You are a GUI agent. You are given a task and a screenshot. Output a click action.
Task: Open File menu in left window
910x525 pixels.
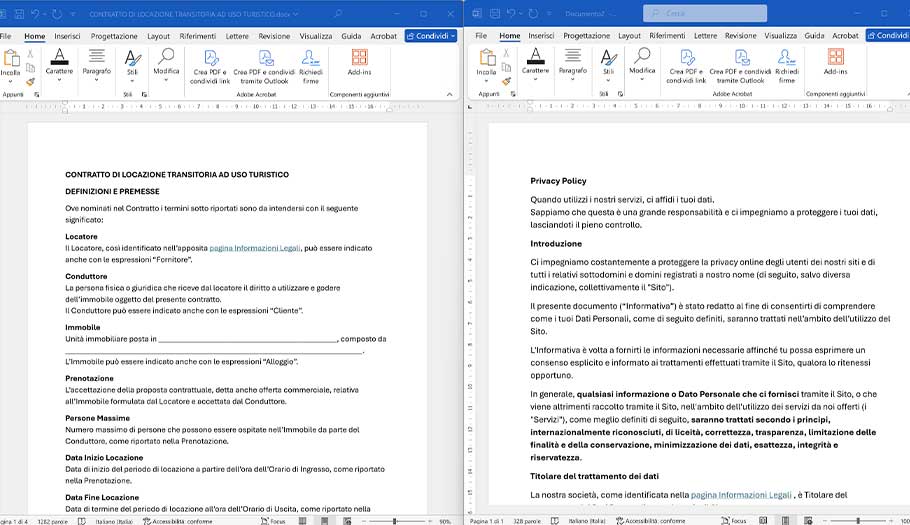6,36
